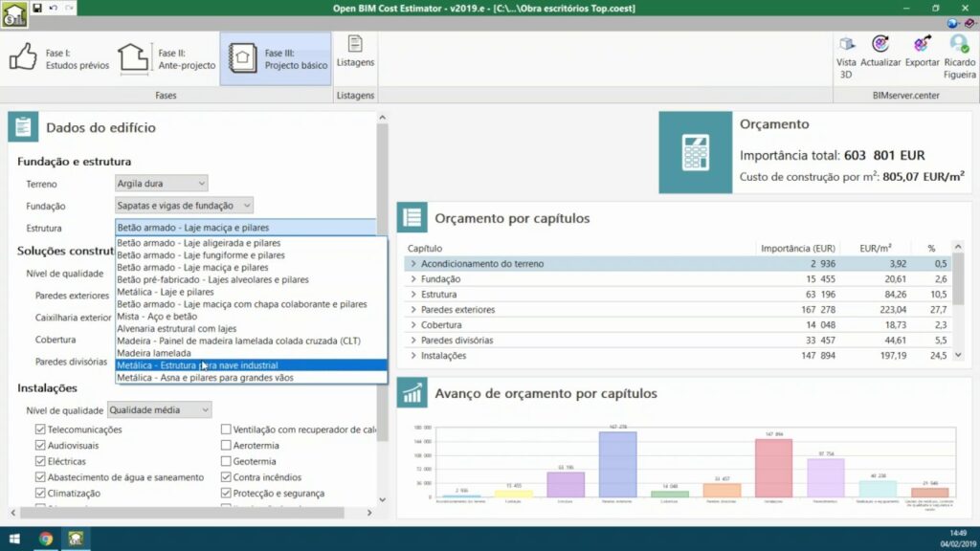Click the save icon in title bar

[x=37, y=8]
